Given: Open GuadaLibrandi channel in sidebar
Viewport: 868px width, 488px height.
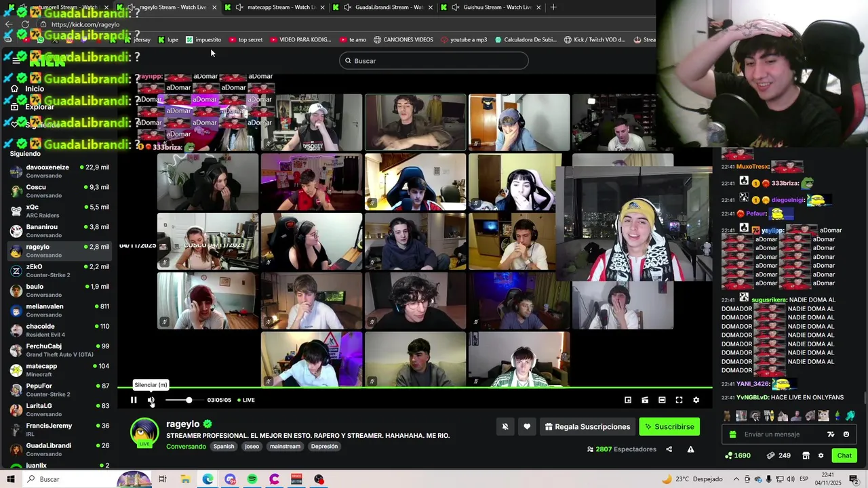Looking at the screenshot, I should (59, 449).
